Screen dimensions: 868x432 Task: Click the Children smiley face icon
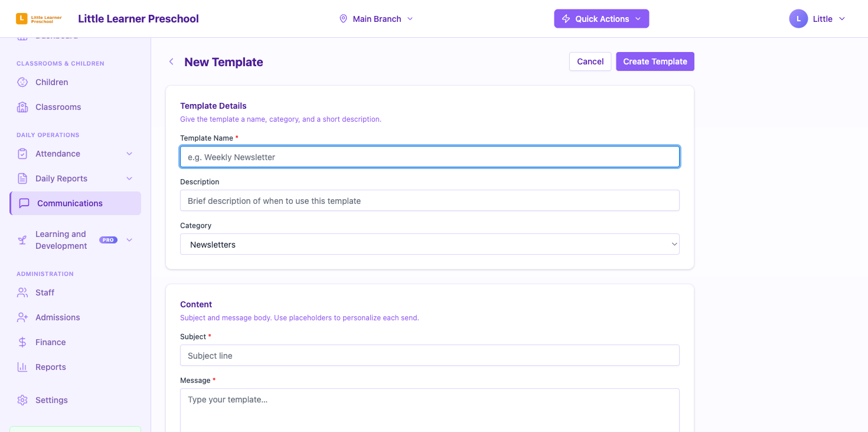pyautogui.click(x=22, y=82)
